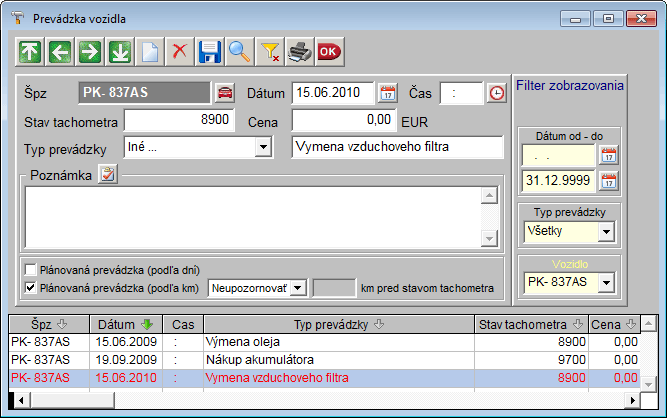The width and height of the screenshot is (667, 418).
Task: Open vehicle picker car icon beside Špz
Action: 225,93
